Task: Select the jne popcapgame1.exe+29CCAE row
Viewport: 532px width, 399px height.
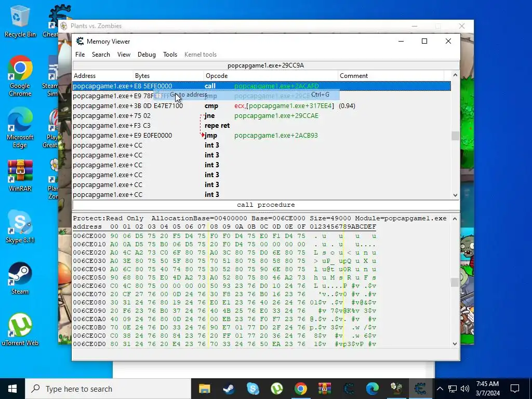Action: coord(261,116)
